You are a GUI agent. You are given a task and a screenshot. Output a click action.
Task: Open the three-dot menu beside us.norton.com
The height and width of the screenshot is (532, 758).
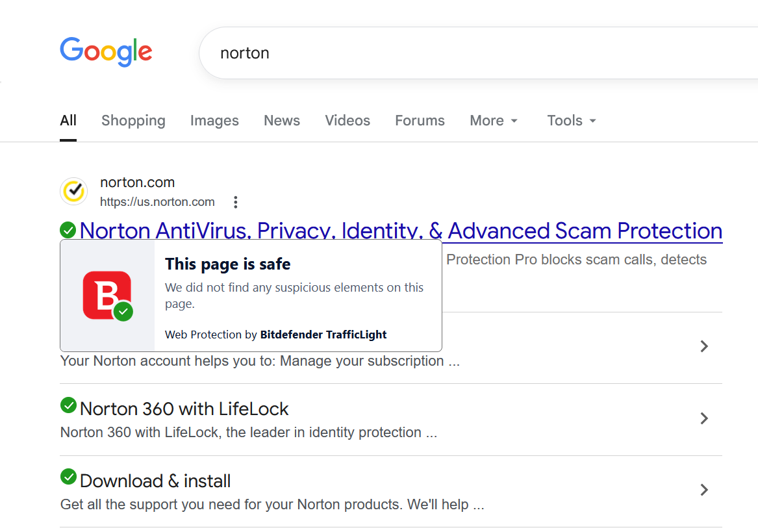click(235, 202)
